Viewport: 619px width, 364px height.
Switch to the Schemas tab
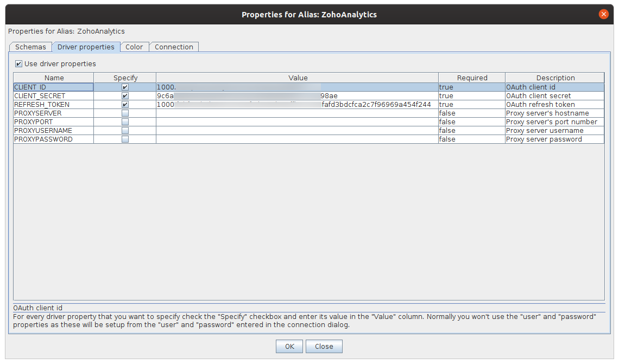[x=30, y=47]
